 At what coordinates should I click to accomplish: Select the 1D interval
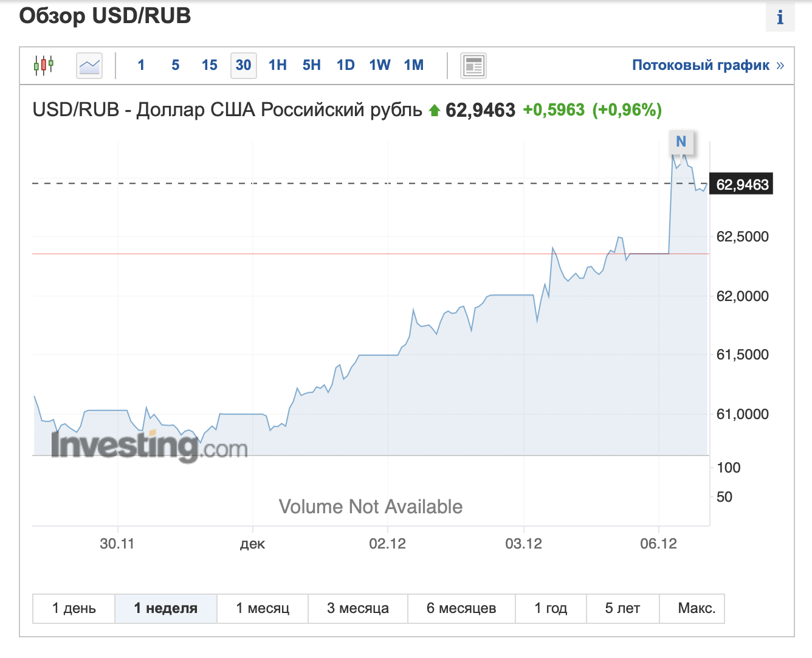[346, 65]
